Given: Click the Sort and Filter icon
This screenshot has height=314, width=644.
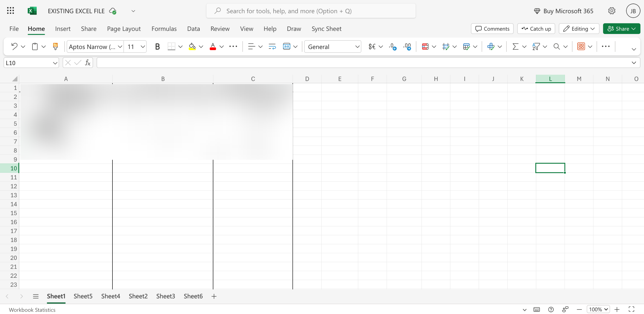Looking at the screenshot, I should pos(536,47).
